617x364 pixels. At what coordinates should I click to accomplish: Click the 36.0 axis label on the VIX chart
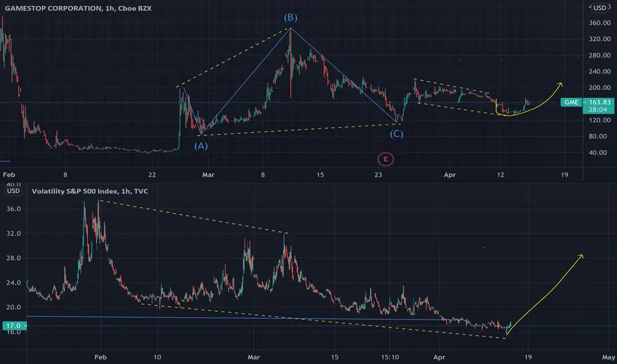13,208
